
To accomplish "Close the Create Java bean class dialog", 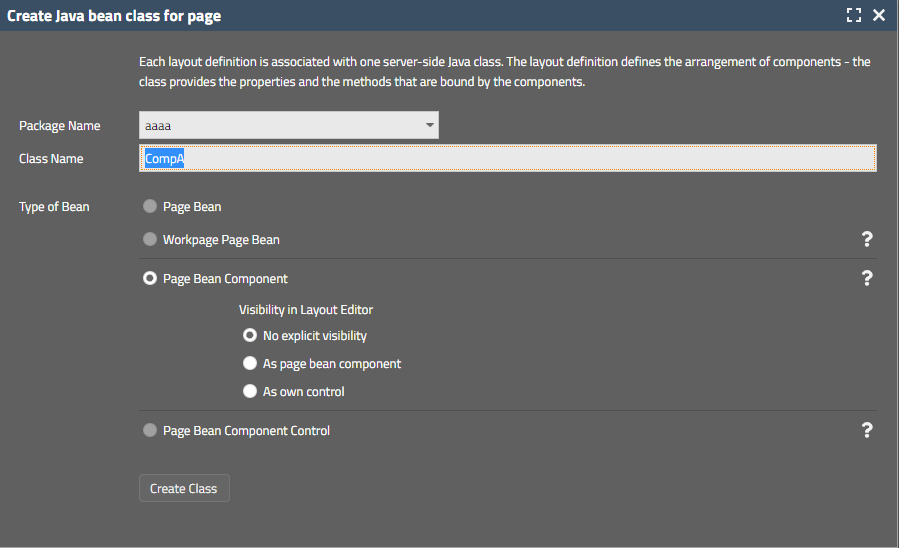I will [x=879, y=15].
